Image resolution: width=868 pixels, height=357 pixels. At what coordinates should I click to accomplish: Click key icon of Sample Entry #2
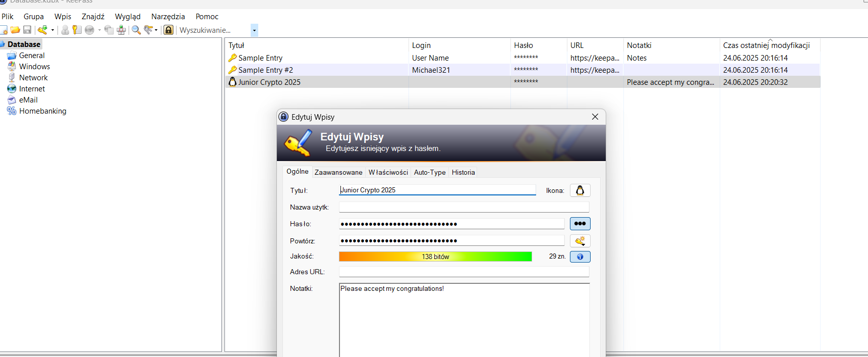[x=233, y=70]
